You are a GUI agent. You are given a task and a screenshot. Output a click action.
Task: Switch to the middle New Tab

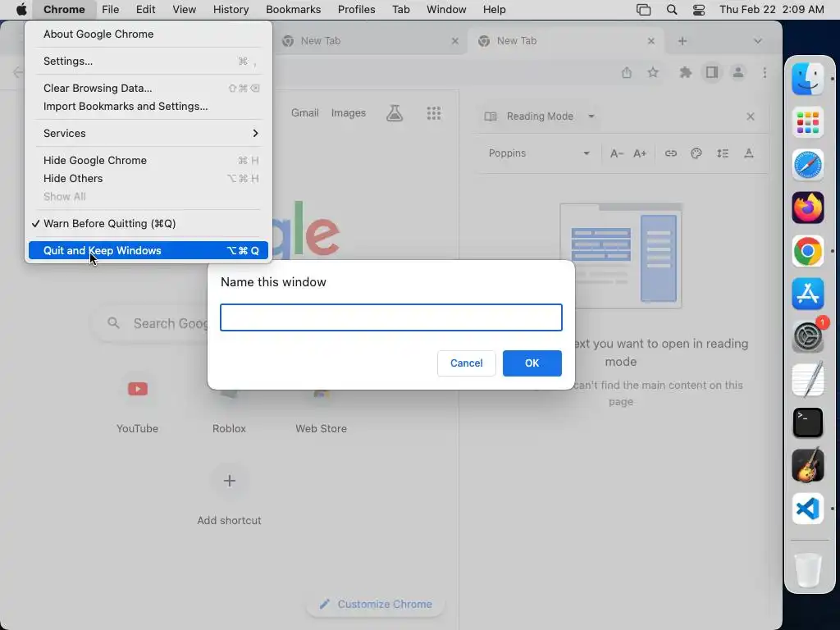coord(370,41)
